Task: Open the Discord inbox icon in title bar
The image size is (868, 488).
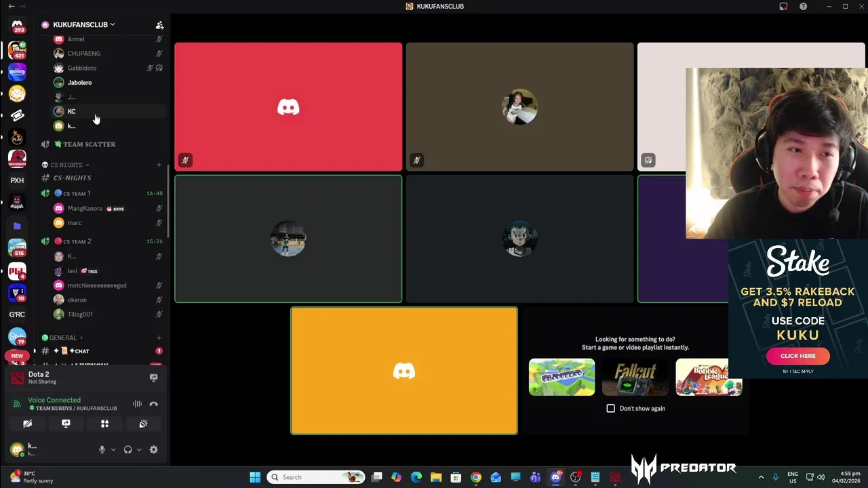Action: (783, 6)
